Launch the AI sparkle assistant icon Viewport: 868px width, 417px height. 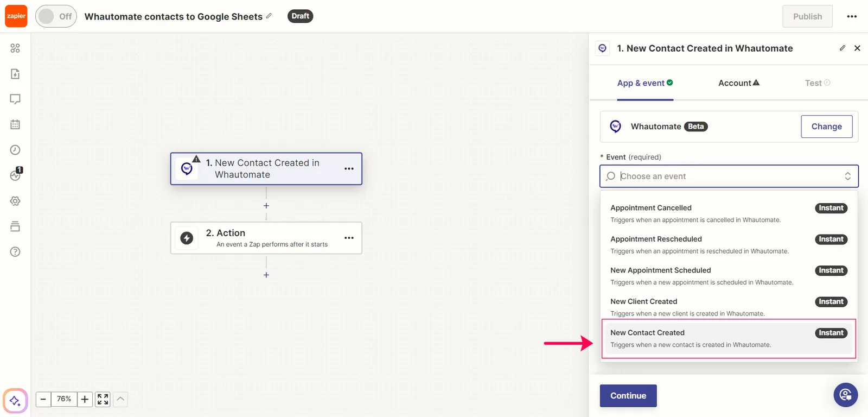(x=15, y=401)
